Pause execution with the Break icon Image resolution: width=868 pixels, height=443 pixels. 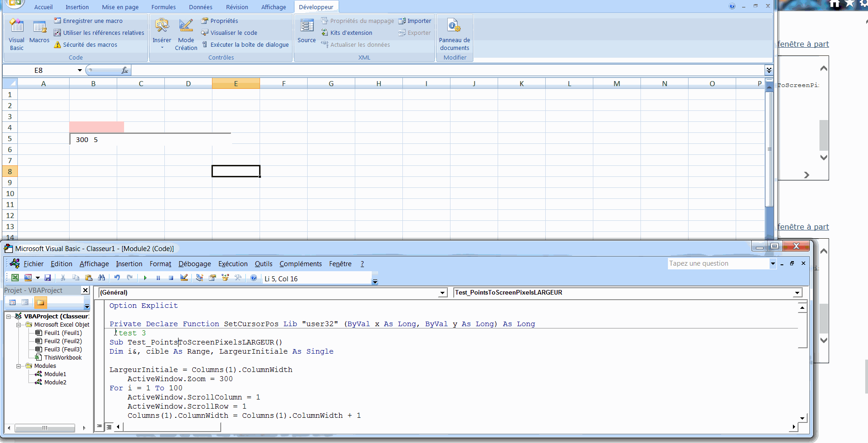[x=158, y=278]
